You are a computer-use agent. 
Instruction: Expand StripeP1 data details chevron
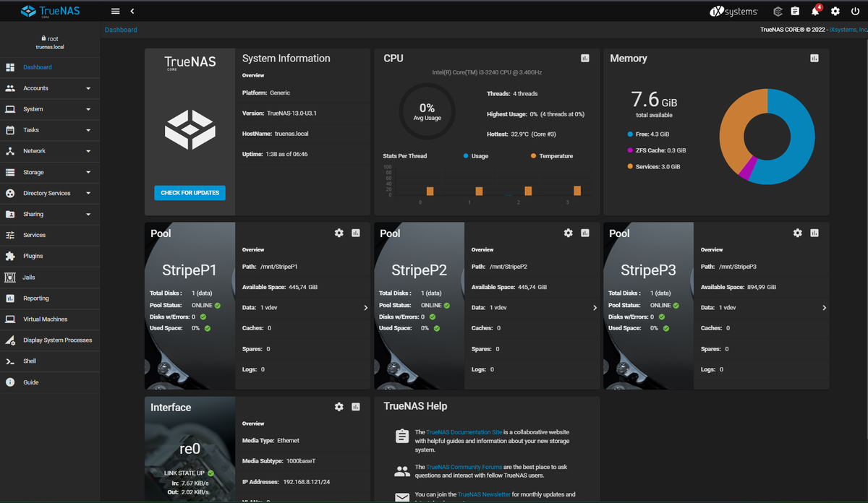(366, 308)
